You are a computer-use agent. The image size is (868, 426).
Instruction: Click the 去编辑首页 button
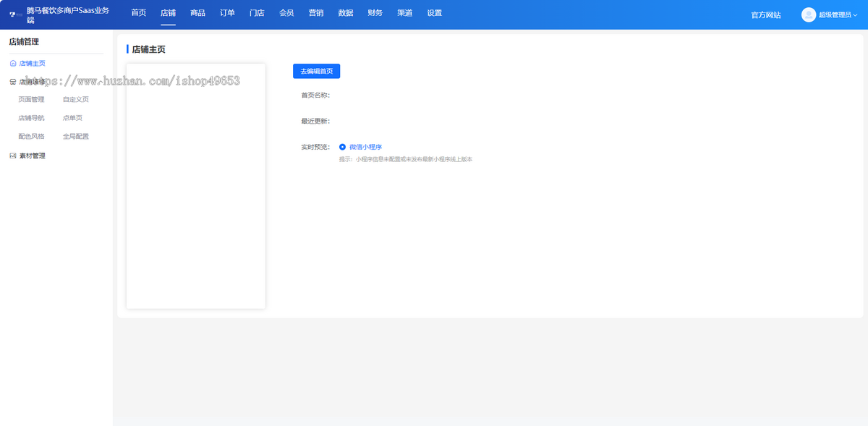tap(316, 71)
